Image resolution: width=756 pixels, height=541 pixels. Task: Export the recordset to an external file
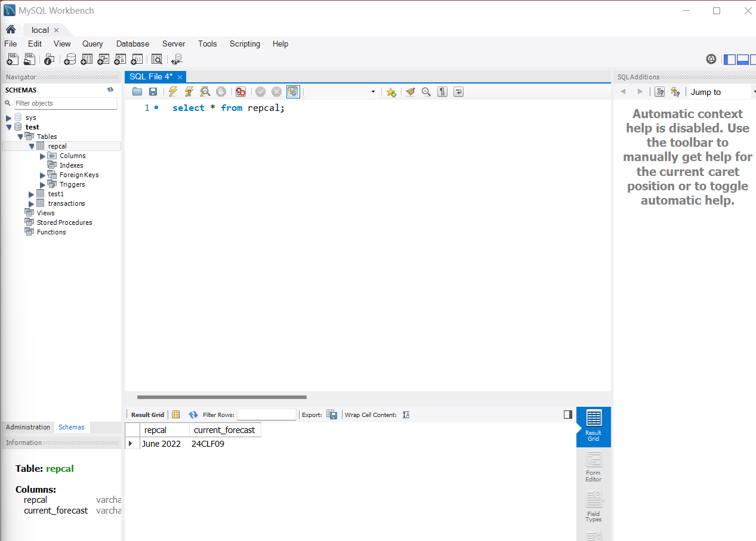point(332,415)
